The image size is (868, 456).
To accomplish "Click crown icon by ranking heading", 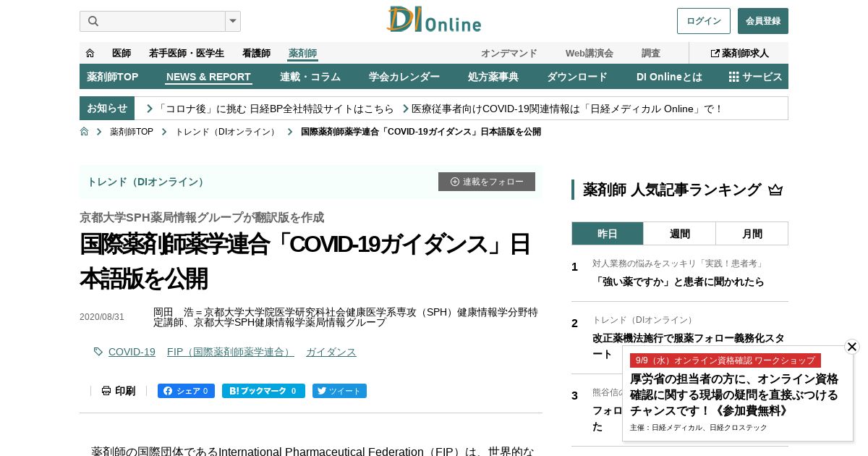I will (775, 190).
